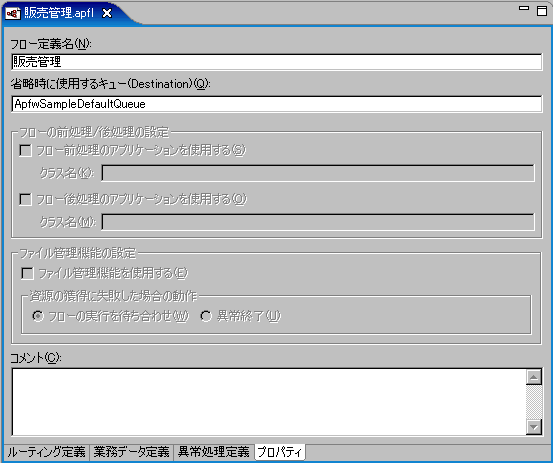Click the ファイル管理機能の設定 group title
Viewport: 553px width, 463px height.
(x=78, y=254)
